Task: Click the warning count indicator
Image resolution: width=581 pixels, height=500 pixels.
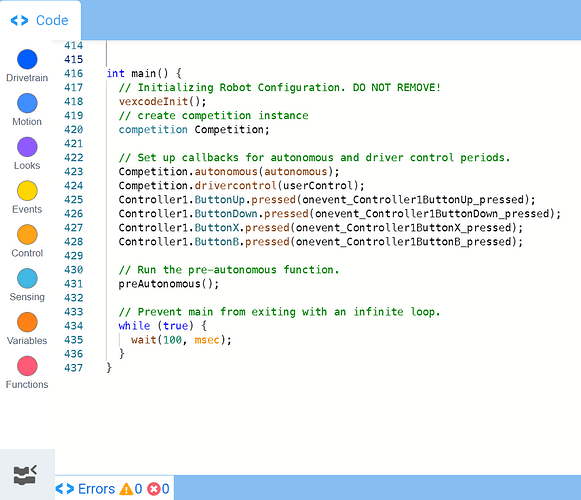Action: (x=131, y=489)
